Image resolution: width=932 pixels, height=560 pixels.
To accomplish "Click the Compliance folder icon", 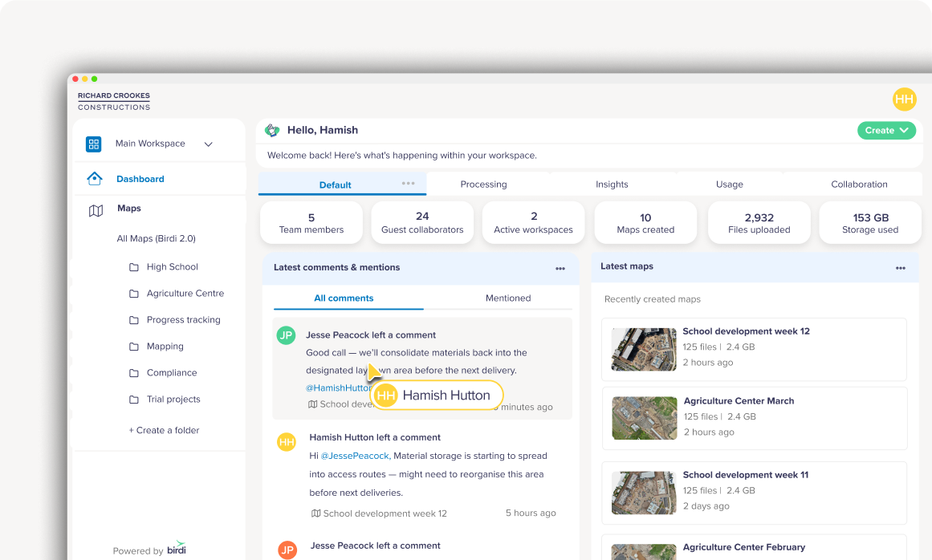I will coord(134,373).
